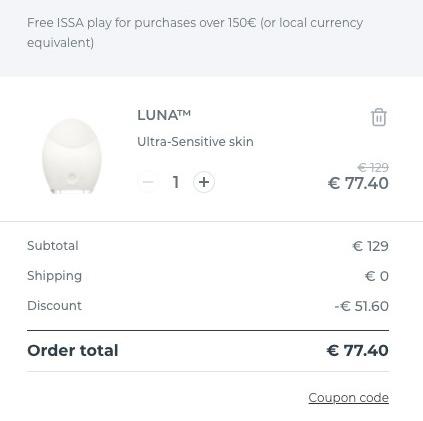This screenshot has width=423, height=421.
Task: Click the Subtotal amount € 129
Action: [x=370, y=246]
